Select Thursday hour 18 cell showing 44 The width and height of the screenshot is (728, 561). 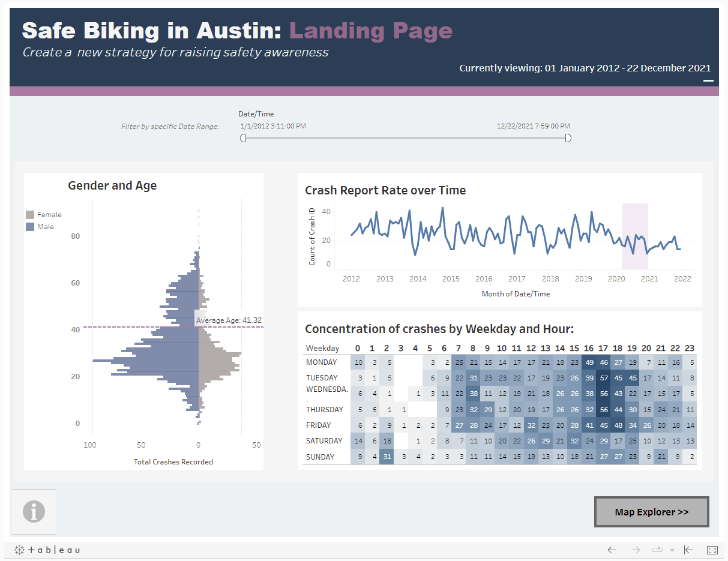tap(618, 410)
